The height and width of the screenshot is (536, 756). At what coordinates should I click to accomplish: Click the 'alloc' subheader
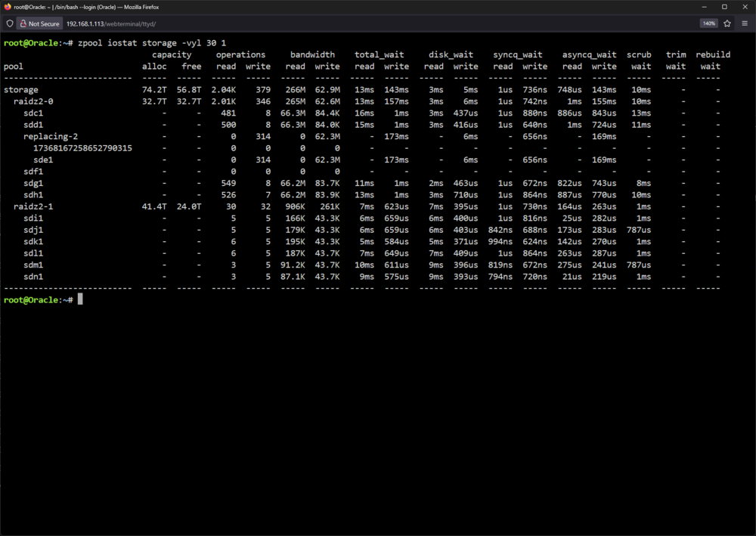pyautogui.click(x=154, y=67)
